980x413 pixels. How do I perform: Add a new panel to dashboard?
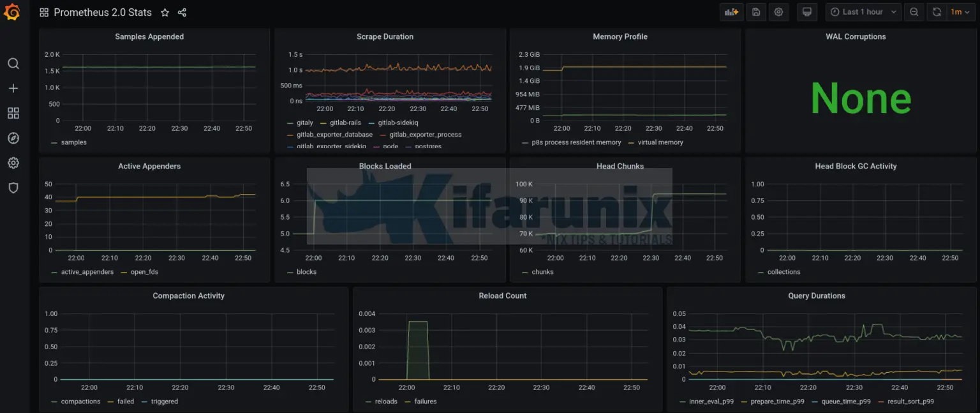731,12
